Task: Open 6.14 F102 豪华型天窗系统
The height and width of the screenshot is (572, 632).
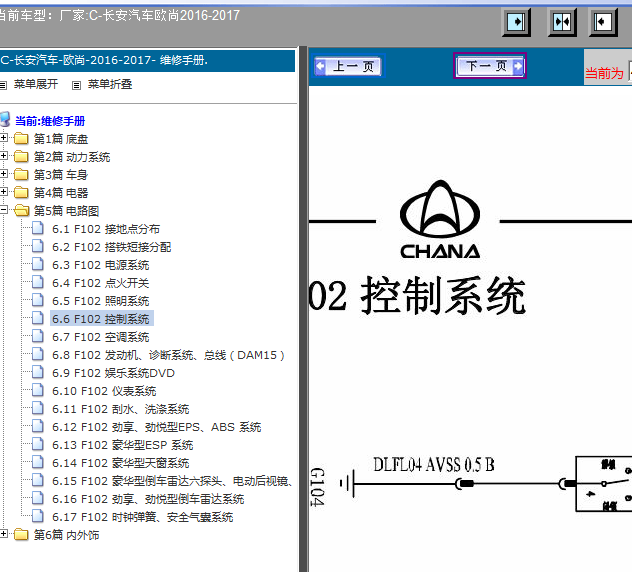Action: point(121,463)
